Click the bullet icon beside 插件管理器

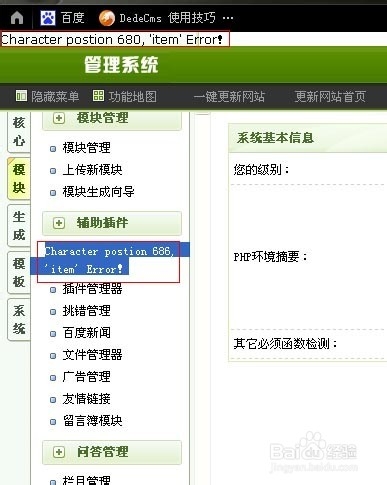coord(53,290)
